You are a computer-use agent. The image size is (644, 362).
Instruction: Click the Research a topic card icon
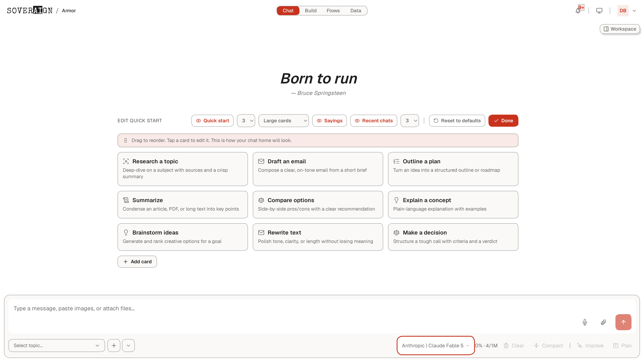126,161
